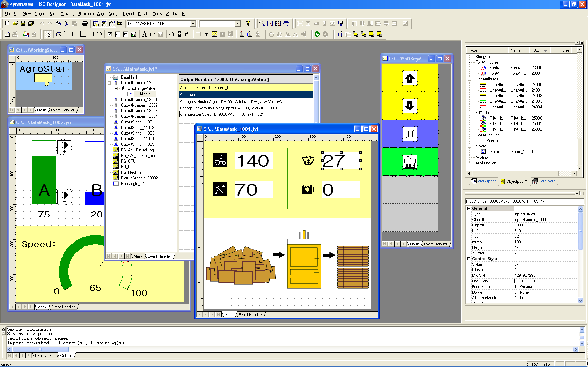This screenshot has height=367, width=588.
Task: Activate the magnifier zoom tool
Action: (x=262, y=23)
